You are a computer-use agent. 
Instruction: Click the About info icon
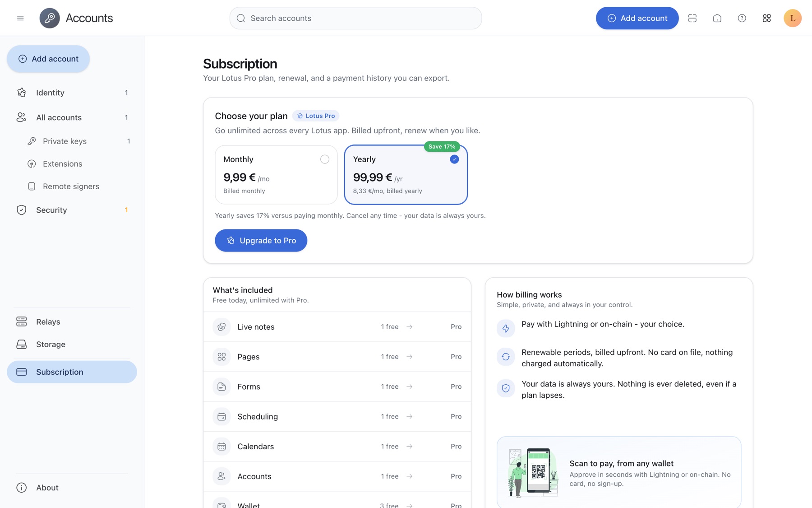(21, 488)
